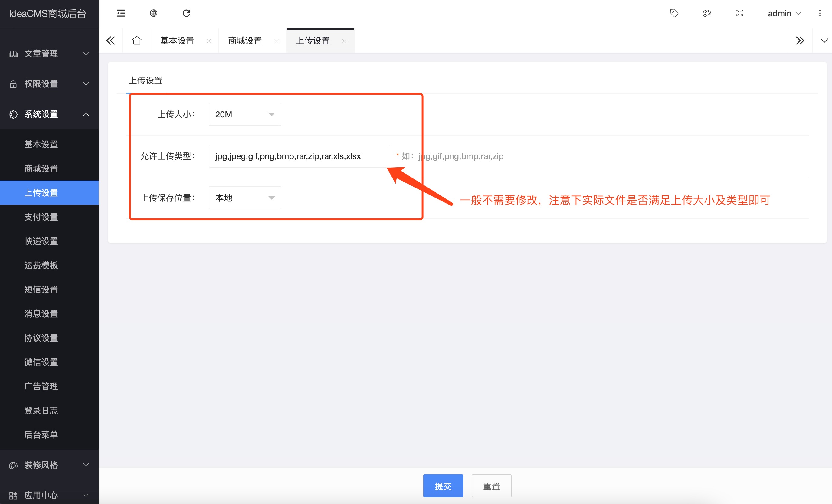Click the refresh page icon
This screenshot has width=832, height=504.
186,13
